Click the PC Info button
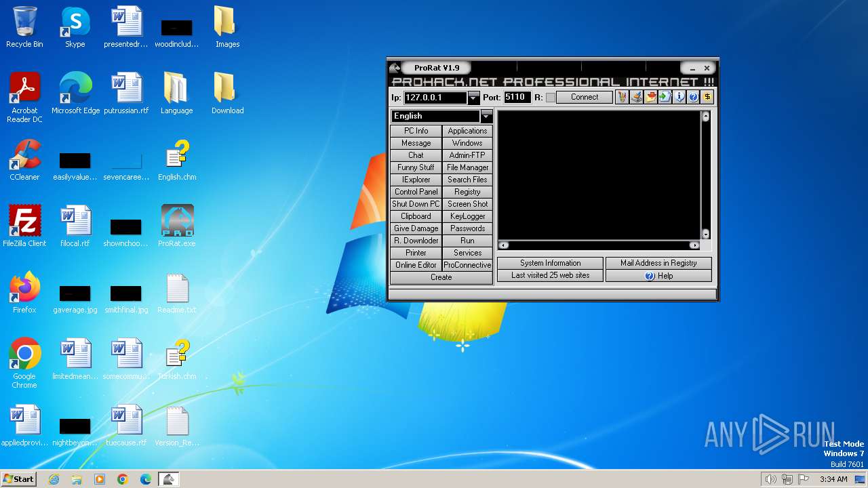 point(416,131)
